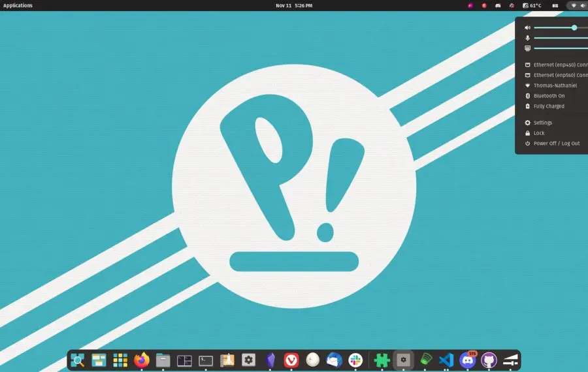Open the Files manager in the dock
588x372 pixels.
(x=163, y=360)
